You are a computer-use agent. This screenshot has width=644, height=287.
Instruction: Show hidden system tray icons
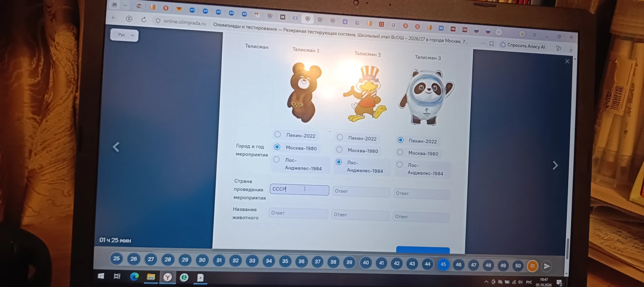tap(486, 281)
